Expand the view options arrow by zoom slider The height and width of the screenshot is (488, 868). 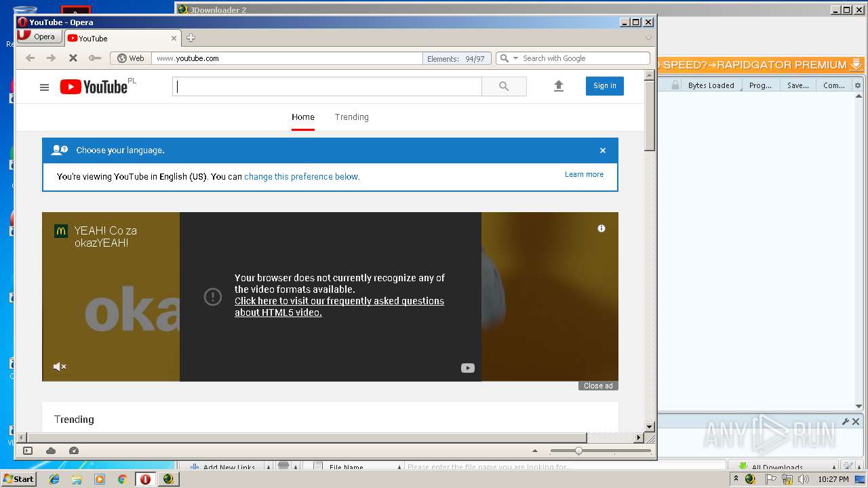point(535,451)
